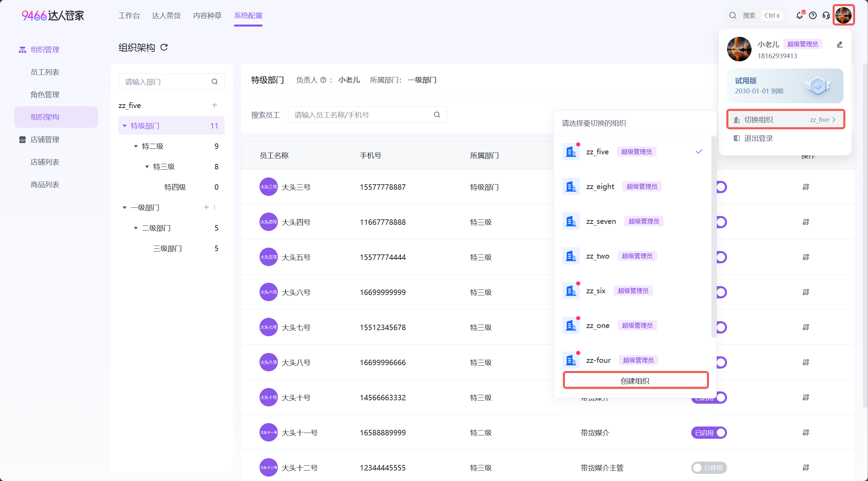
Task: Click the 创建组织 button
Action: 635,381
